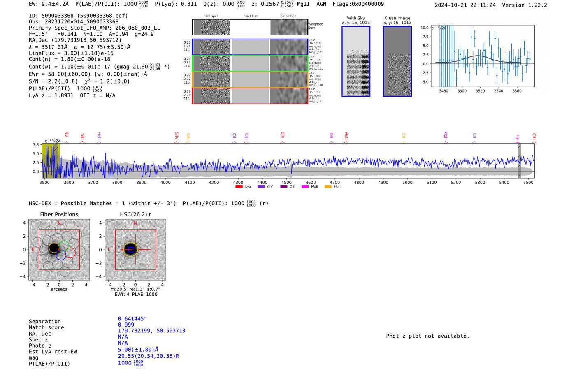Click the SiIV line marker on spectrum
Screen dimensions: 576x392
(x=177, y=137)
